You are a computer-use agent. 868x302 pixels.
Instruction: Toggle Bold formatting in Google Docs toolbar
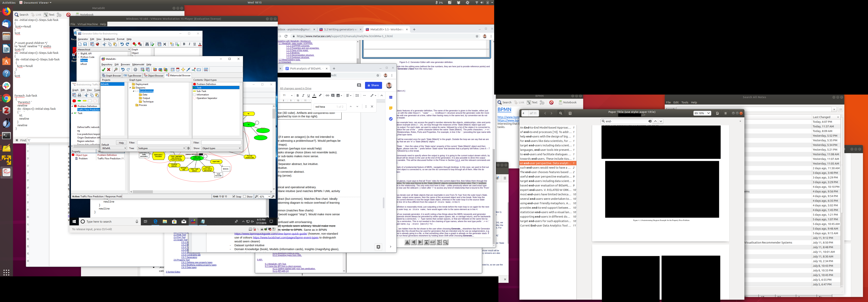click(x=298, y=96)
